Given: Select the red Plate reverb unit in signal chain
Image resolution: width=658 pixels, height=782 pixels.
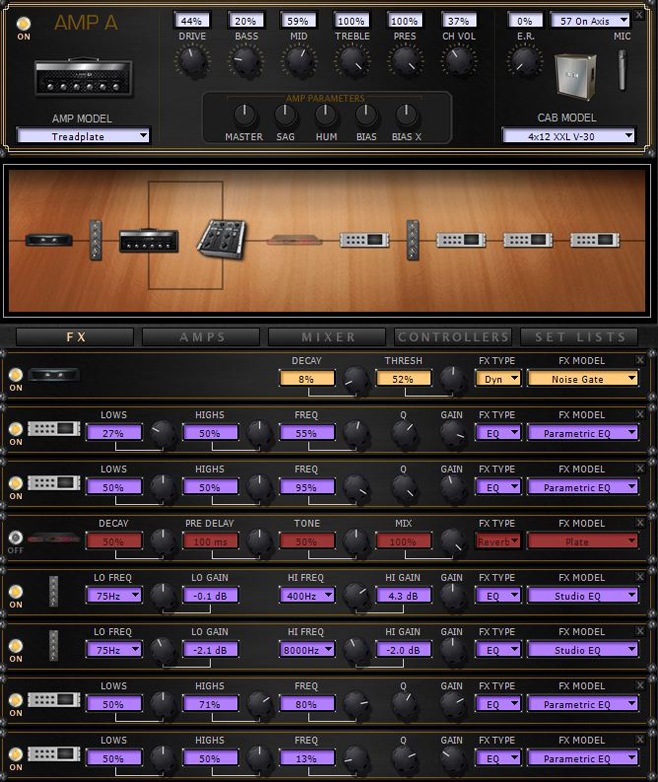Looking at the screenshot, I should [295, 241].
